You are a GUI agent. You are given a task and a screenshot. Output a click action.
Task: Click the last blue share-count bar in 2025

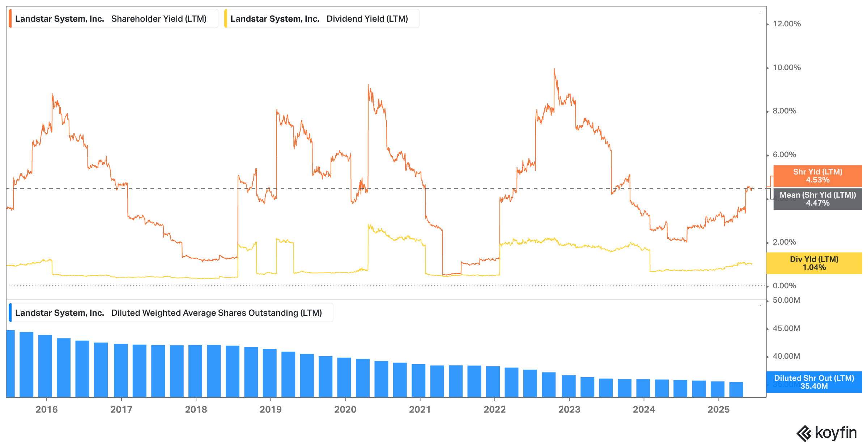coord(736,389)
